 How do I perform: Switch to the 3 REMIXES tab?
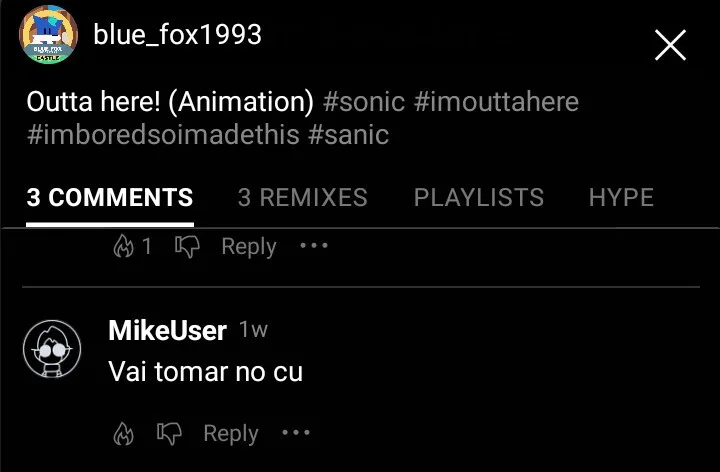coord(302,197)
